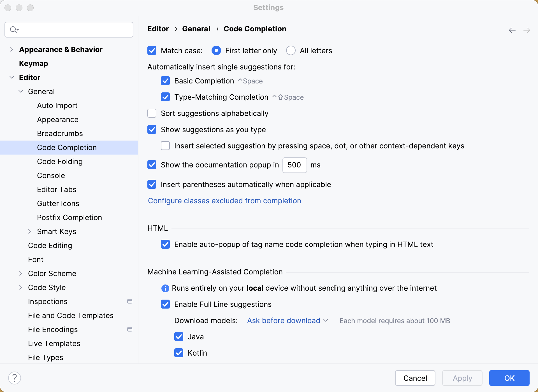Open Configure classes excluded from completion link
Viewport: 538px width, 392px height.
coord(224,201)
